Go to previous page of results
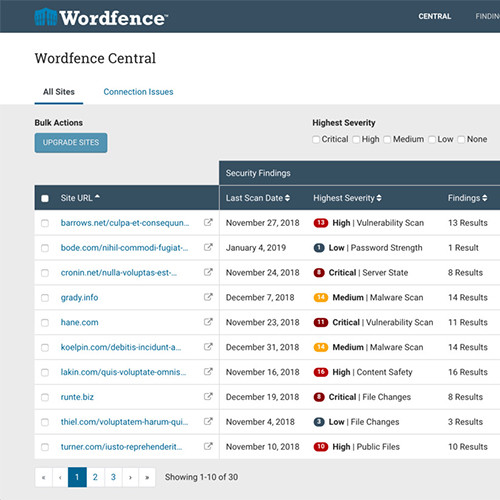This screenshot has height=500, width=500. coord(60,477)
